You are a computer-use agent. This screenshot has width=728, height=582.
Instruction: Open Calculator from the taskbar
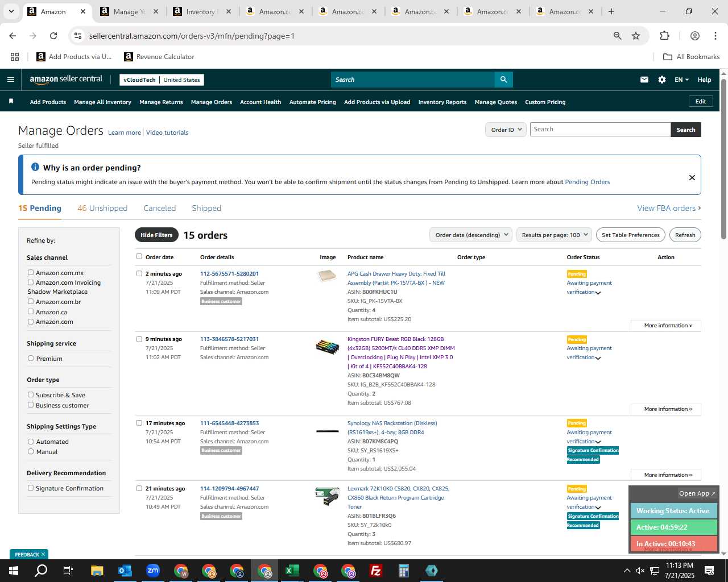point(403,571)
